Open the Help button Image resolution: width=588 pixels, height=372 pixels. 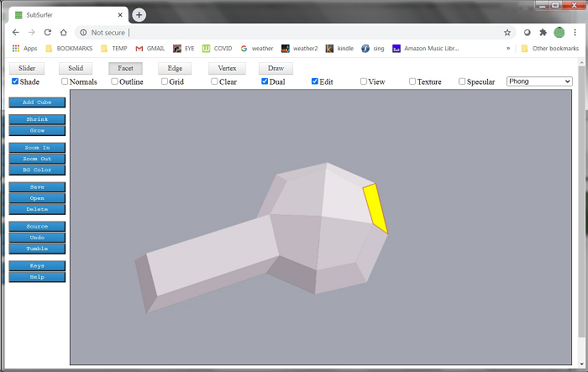(37, 277)
